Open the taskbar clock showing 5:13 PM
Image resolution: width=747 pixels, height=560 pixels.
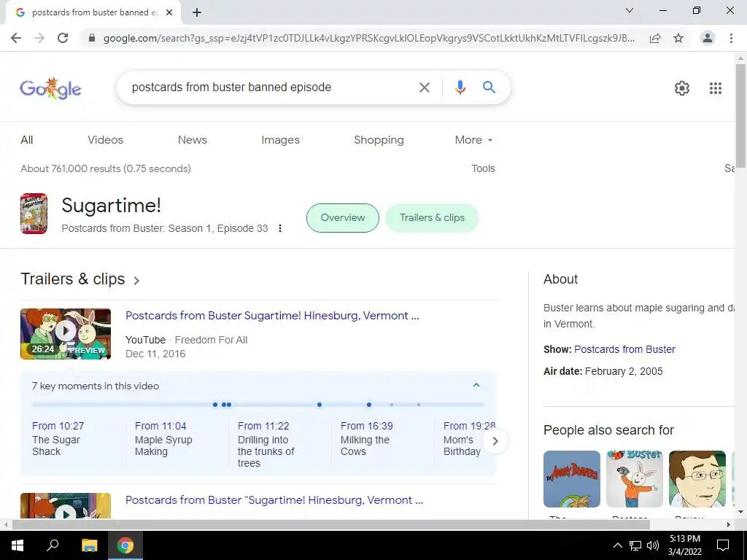pyautogui.click(x=684, y=545)
